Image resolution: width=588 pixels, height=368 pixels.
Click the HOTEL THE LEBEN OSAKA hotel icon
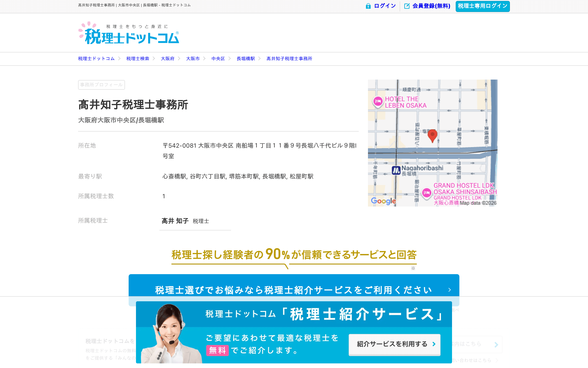[x=378, y=101]
